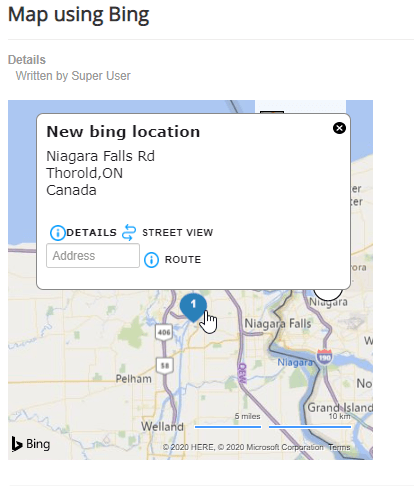Click the QEW highway label
The width and height of the screenshot is (414, 486).
click(x=242, y=374)
